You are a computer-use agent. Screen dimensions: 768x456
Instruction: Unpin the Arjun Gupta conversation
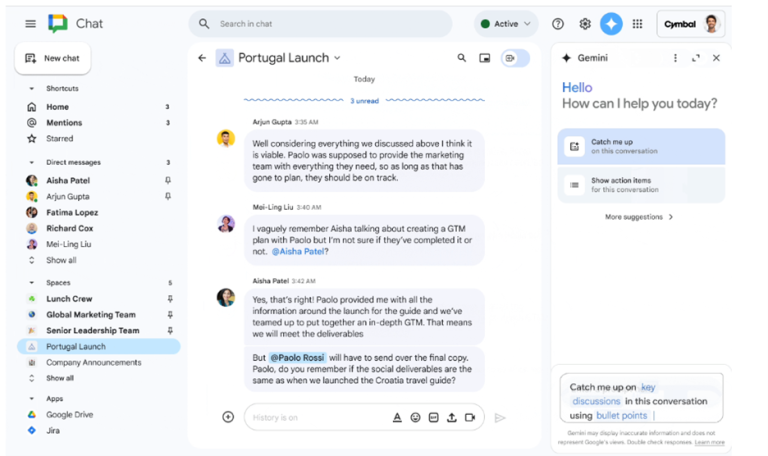[x=168, y=196]
